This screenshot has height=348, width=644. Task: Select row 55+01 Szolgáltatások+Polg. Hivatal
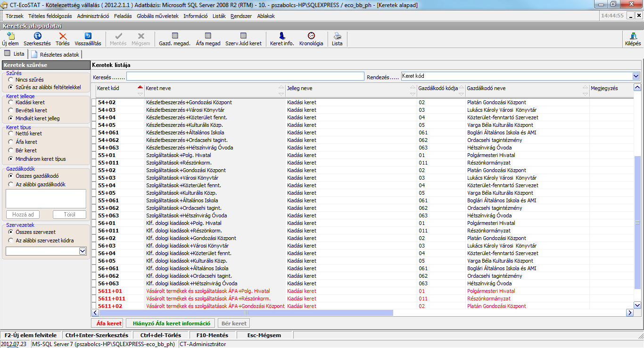click(x=362, y=155)
